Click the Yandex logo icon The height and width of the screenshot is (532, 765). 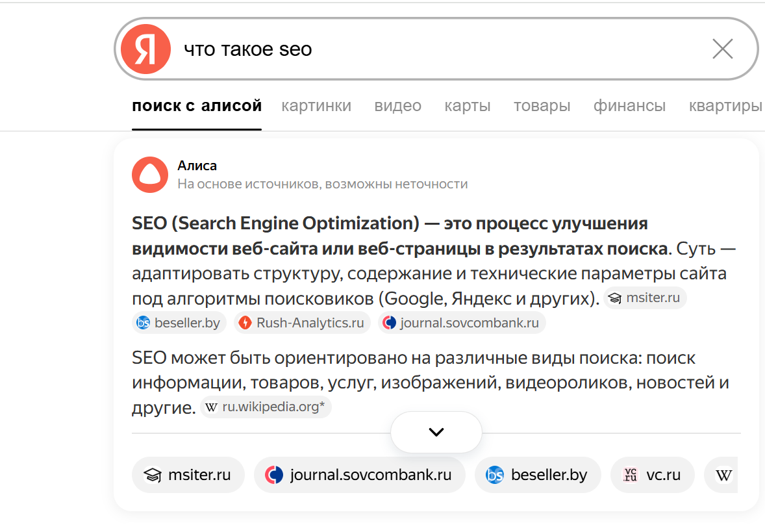(x=145, y=49)
